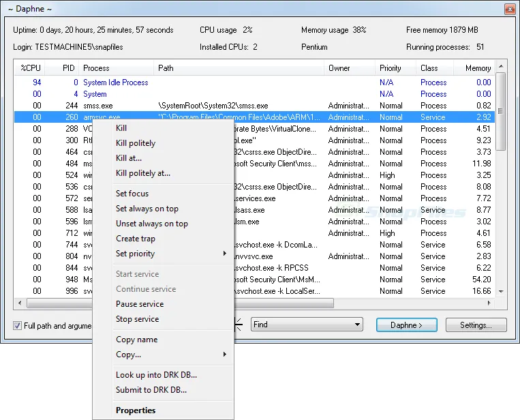Sort by the Memory column header
The width and height of the screenshot is (520, 420).
(474, 68)
